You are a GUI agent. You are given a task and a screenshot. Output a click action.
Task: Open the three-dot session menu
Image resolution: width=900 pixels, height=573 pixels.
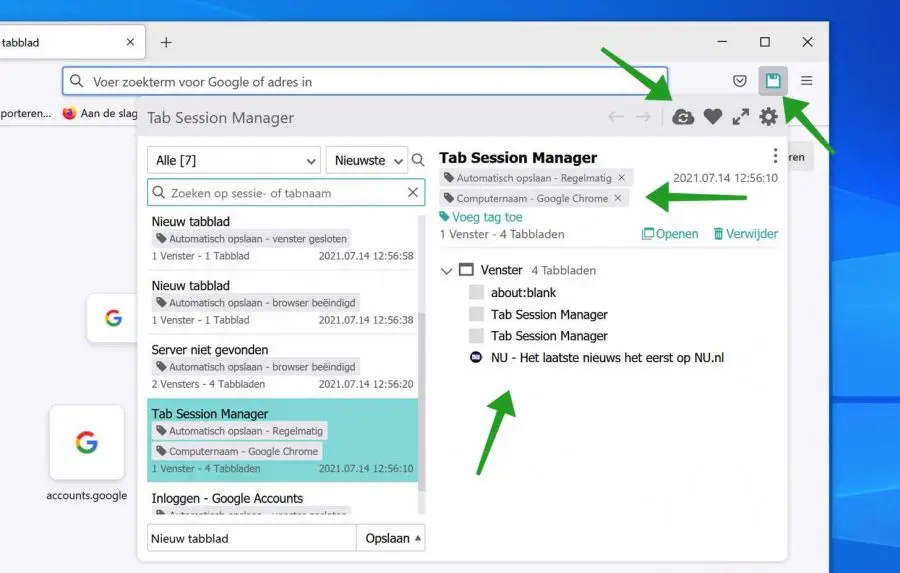pyautogui.click(x=775, y=156)
